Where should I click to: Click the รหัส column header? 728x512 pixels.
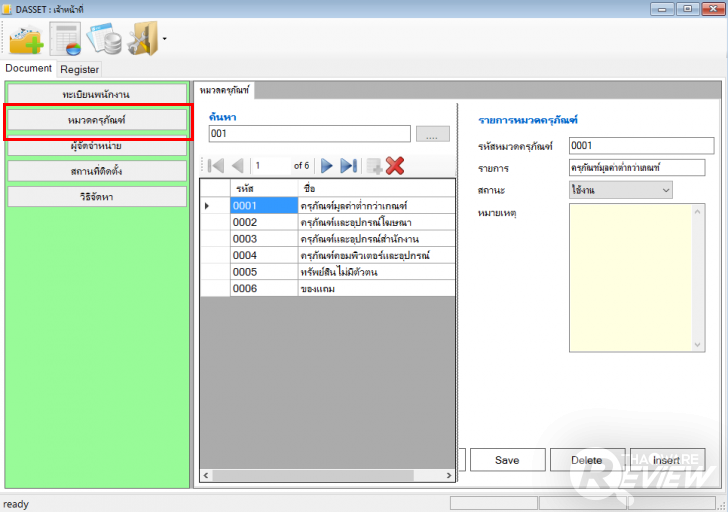264,188
